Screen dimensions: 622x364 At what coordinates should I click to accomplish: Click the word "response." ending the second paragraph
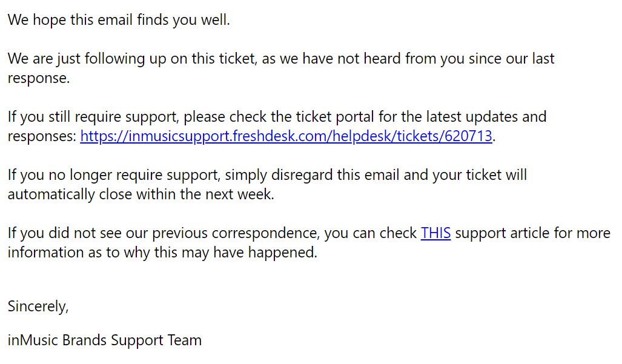point(39,78)
